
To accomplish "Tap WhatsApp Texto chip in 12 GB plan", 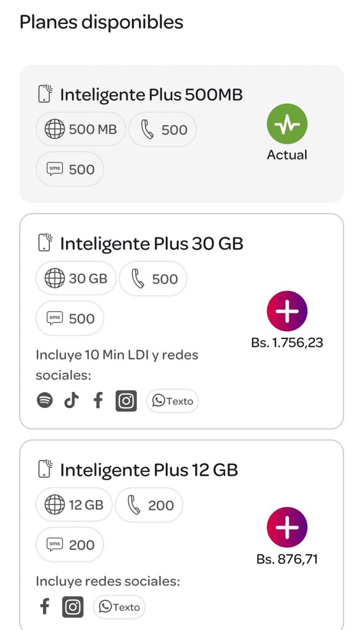I will point(120,607).
